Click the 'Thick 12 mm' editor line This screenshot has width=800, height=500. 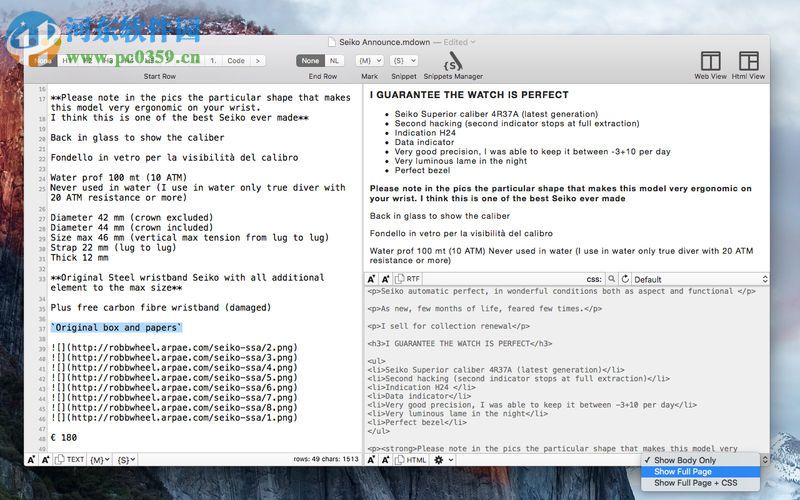[79, 258]
